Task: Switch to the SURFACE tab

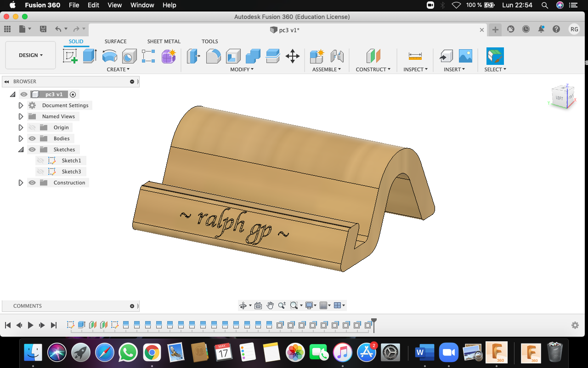Action: point(115,41)
